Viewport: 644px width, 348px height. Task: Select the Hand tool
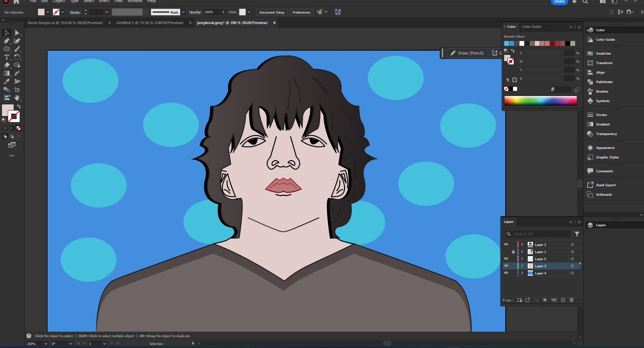pos(17,98)
